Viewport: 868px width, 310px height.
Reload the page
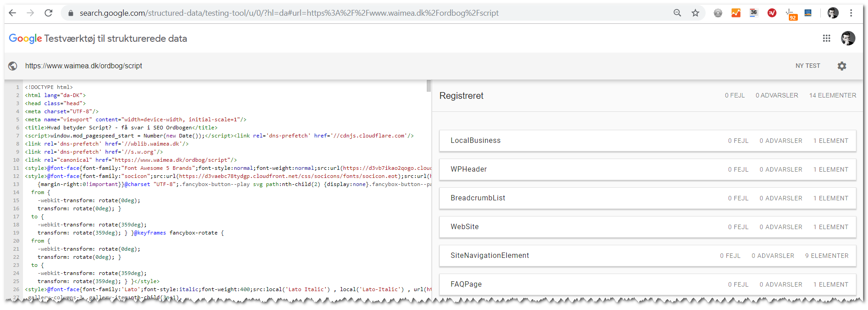click(x=49, y=13)
